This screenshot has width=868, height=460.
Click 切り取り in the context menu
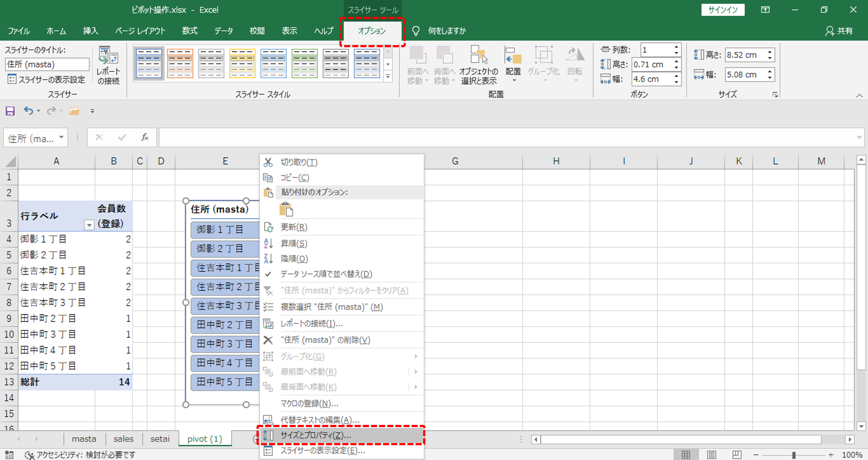pos(342,162)
